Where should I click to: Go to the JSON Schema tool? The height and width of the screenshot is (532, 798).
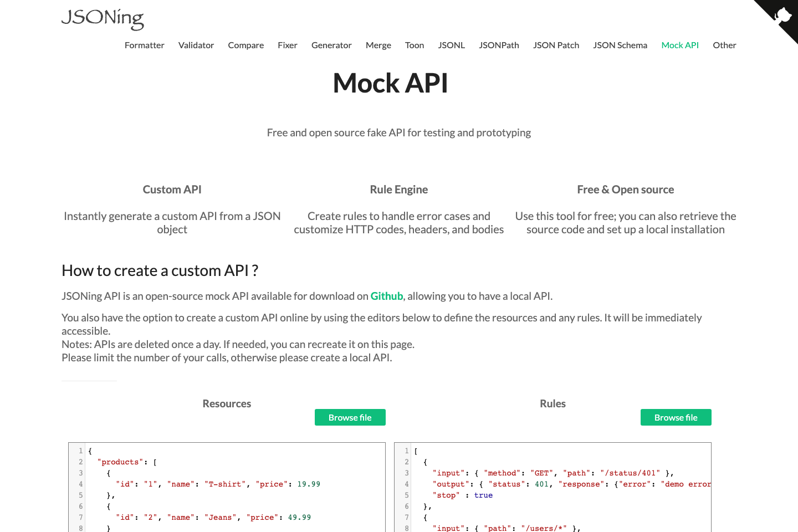(620, 45)
